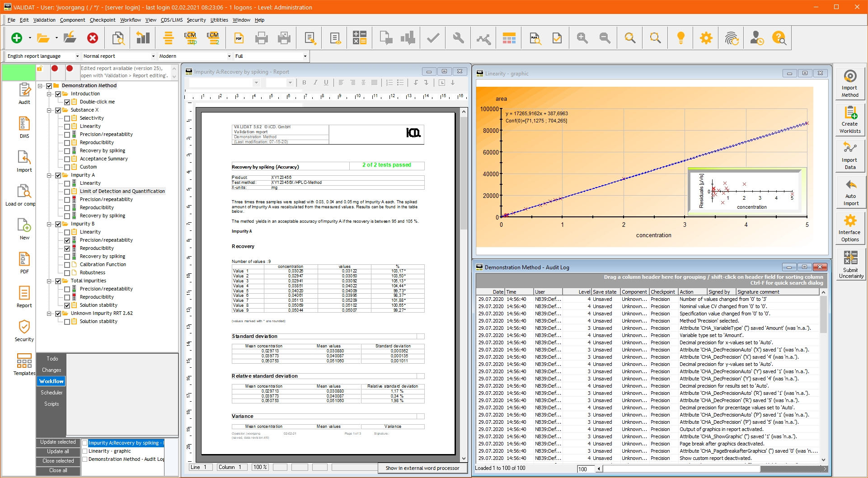Click Submit Uncertainty icon

click(x=850, y=264)
